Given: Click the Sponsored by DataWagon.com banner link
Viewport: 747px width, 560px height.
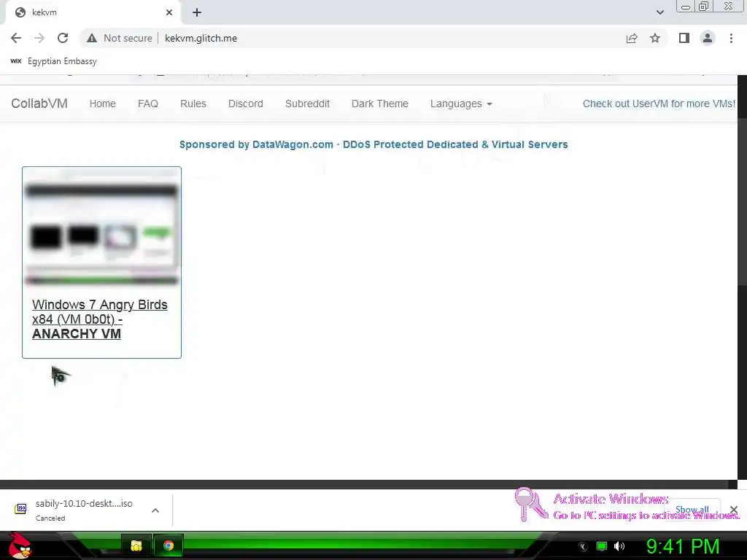Looking at the screenshot, I should click(373, 144).
